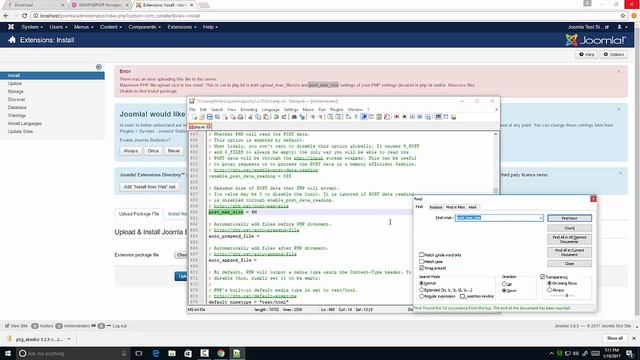Click the New file icon in Notepad++ toolbar
Image resolution: width=640 pixels, height=360 pixels.
[x=195, y=117]
